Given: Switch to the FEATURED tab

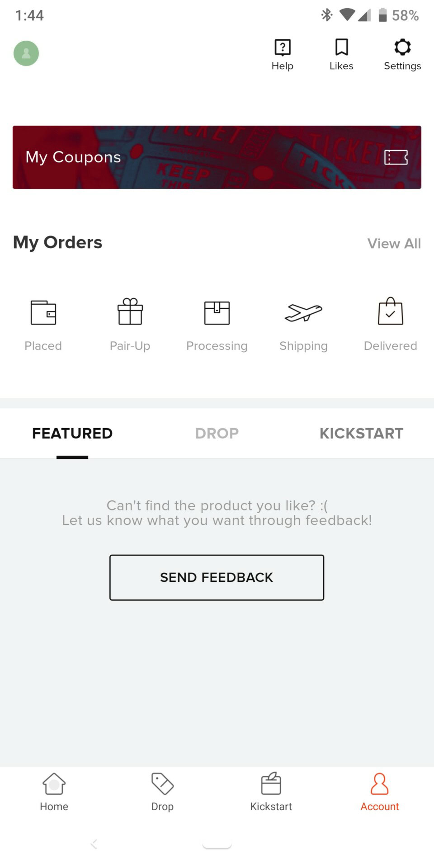Looking at the screenshot, I should [x=72, y=434].
